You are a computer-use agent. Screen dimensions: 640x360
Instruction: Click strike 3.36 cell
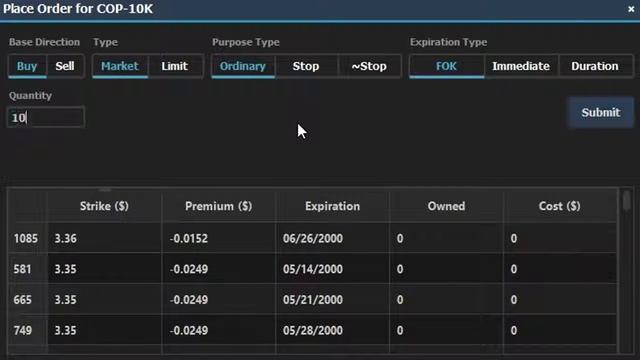[x=104, y=238]
